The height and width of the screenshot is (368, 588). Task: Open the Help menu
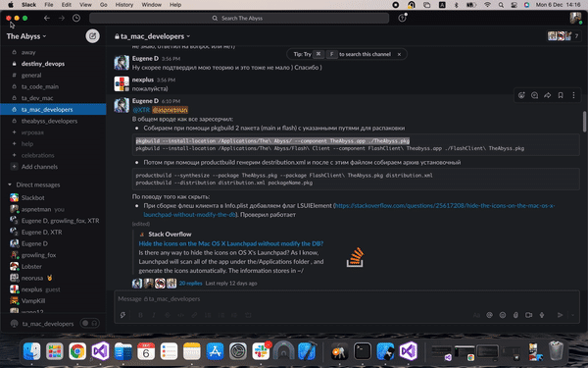[175, 5]
